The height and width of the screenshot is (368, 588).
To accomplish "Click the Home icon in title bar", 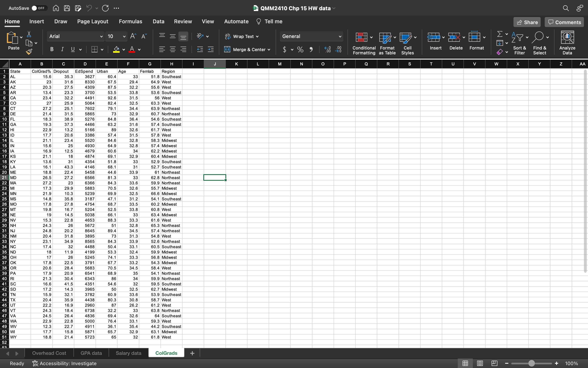I will [56, 8].
